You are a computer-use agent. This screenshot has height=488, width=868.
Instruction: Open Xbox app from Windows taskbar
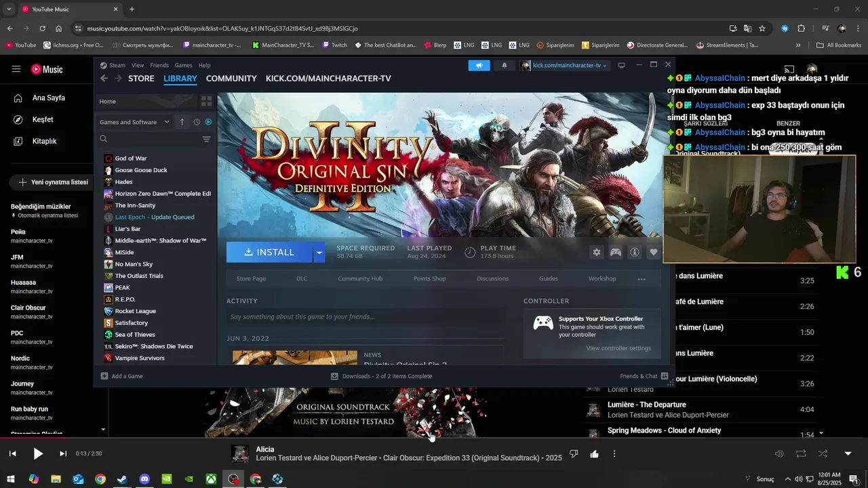(x=212, y=479)
